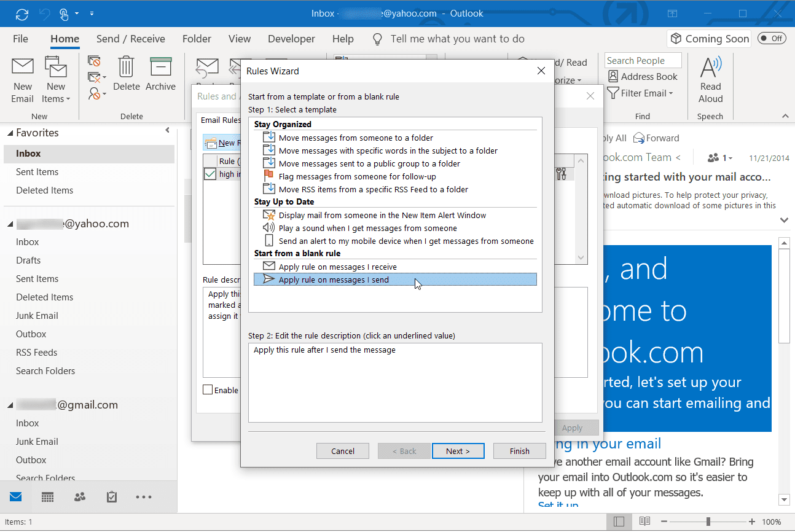This screenshot has width=795, height=532.
Task: Expand the message header chevron
Action: point(784,220)
